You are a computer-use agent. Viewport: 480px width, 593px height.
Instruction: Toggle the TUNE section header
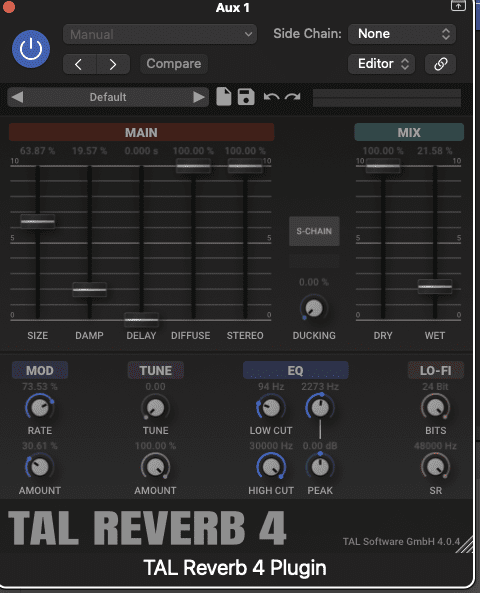(x=155, y=370)
